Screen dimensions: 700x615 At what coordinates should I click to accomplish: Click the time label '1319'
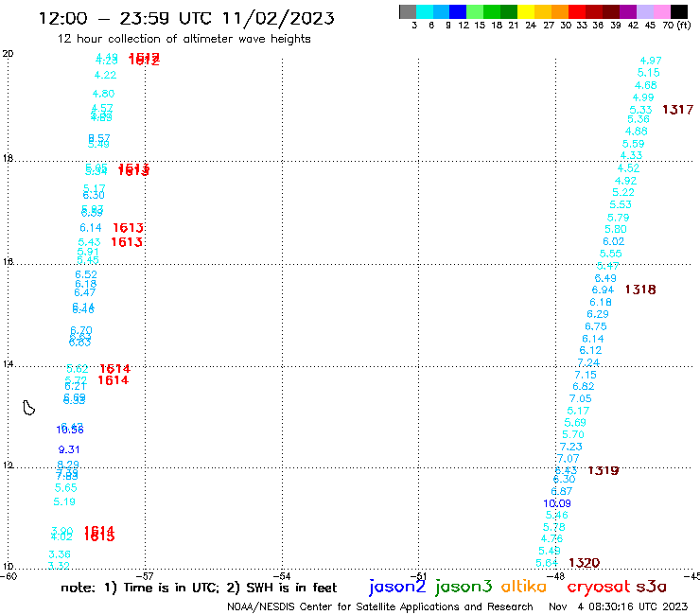[604, 470]
